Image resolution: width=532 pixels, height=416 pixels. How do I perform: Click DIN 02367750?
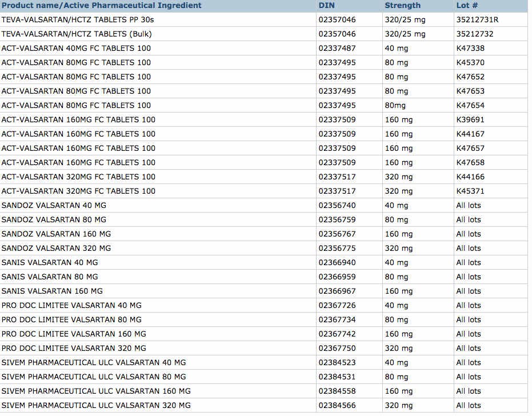tap(337, 348)
